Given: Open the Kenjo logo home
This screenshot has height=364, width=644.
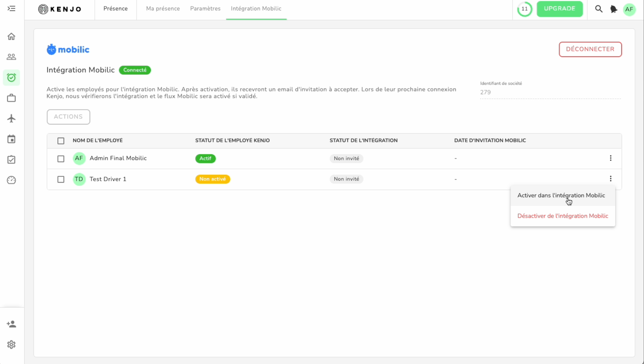Looking at the screenshot, I should click(x=60, y=9).
